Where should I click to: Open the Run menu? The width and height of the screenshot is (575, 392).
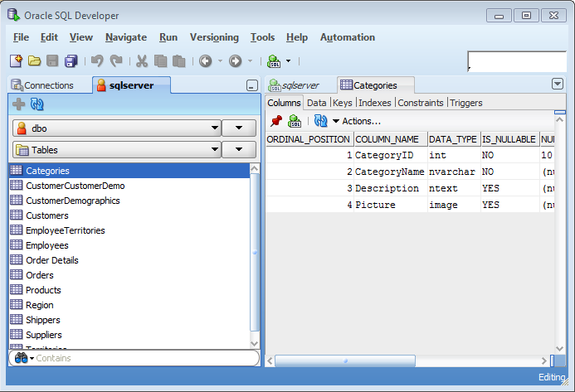(168, 37)
